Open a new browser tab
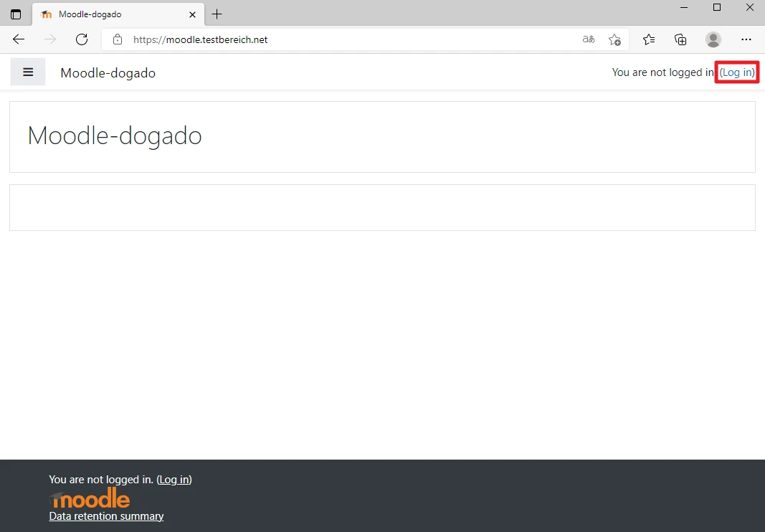The image size is (765, 532). pyautogui.click(x=217, y=14)
